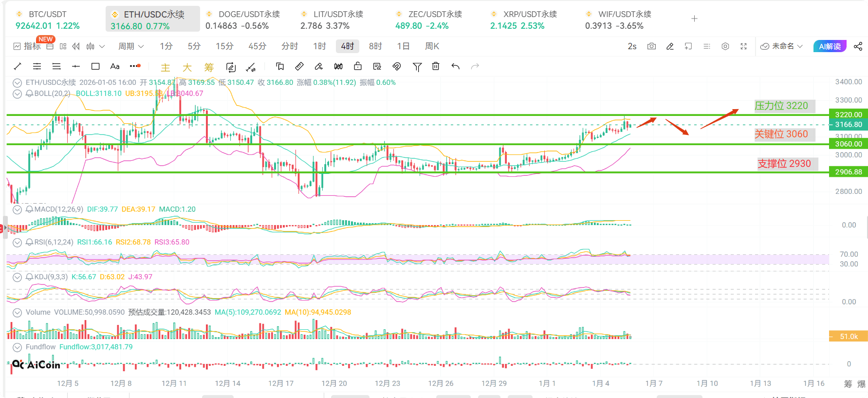
Task: Enter fullscreen chart mode
Action: (x=743, y=46)
